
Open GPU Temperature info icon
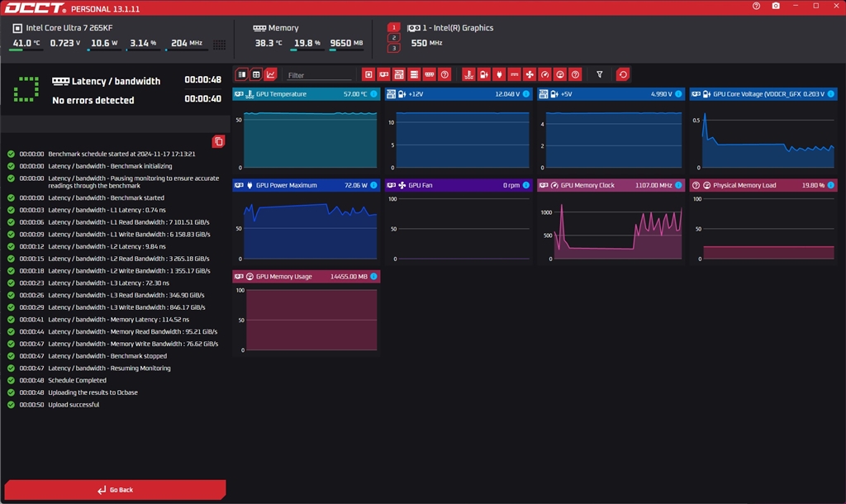coord(373,94)
